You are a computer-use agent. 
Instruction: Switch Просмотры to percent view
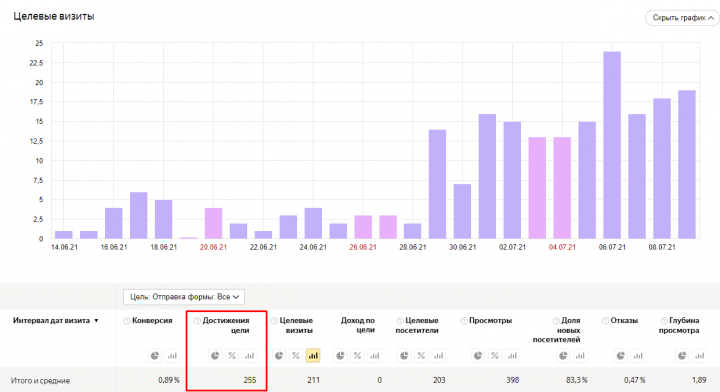pos(495,356)
